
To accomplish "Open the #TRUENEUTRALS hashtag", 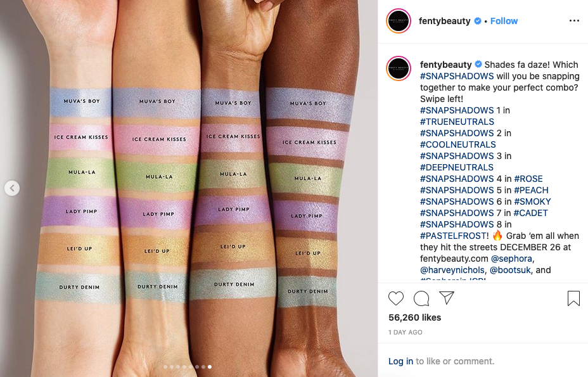I will [457, 122].
